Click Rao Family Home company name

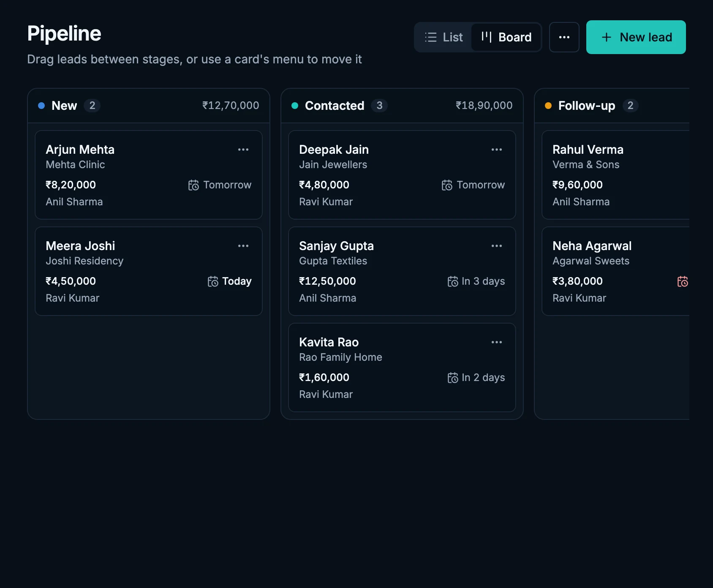coord(340,357)
